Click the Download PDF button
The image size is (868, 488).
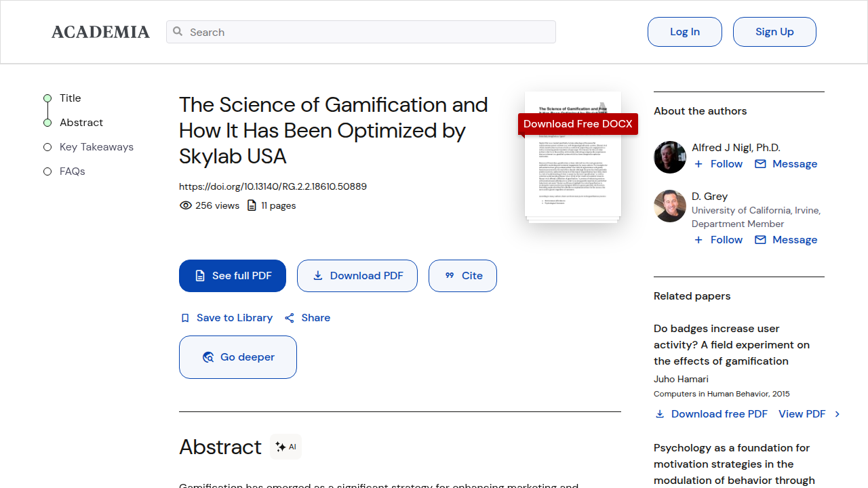(x=357, y=276)
